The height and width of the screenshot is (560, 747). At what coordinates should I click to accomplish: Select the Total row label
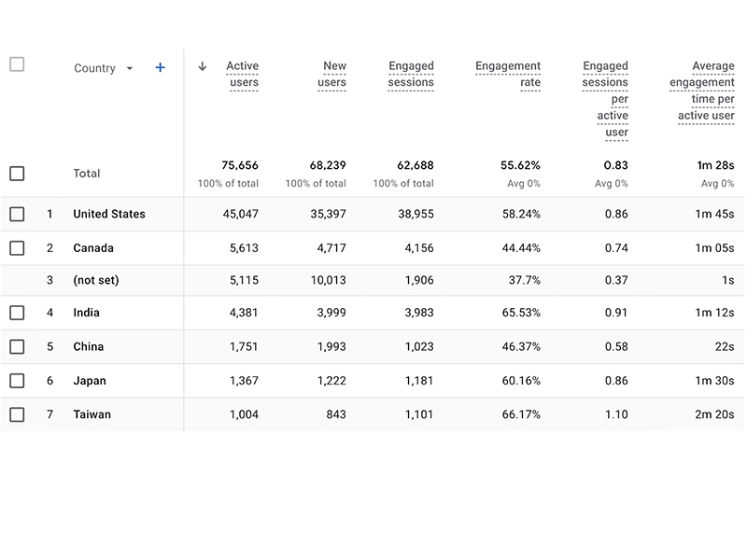(x=86, y=174)
